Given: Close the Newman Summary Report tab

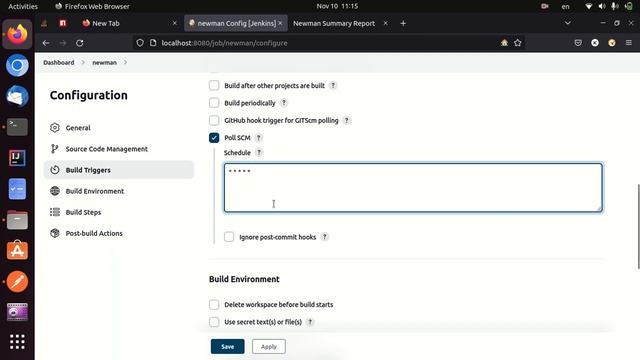Looking at the screenshot, I should [385, 23].
